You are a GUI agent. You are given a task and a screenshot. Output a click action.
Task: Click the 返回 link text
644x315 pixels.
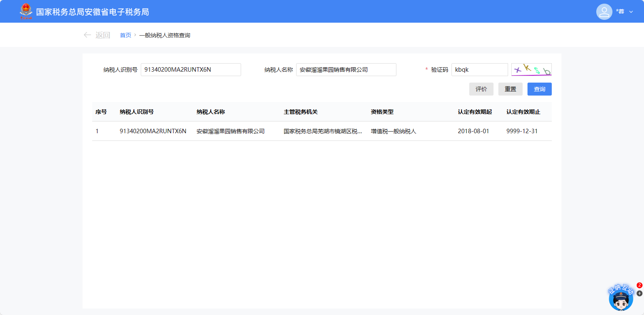coord(103,35)
